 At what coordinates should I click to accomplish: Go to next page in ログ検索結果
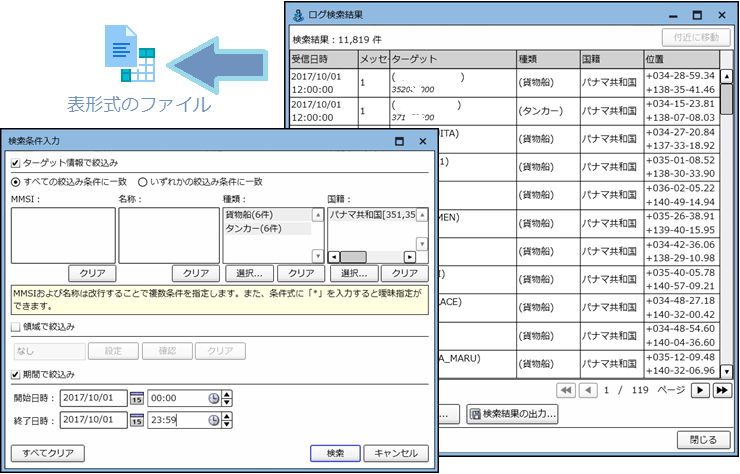click(700, 390)
